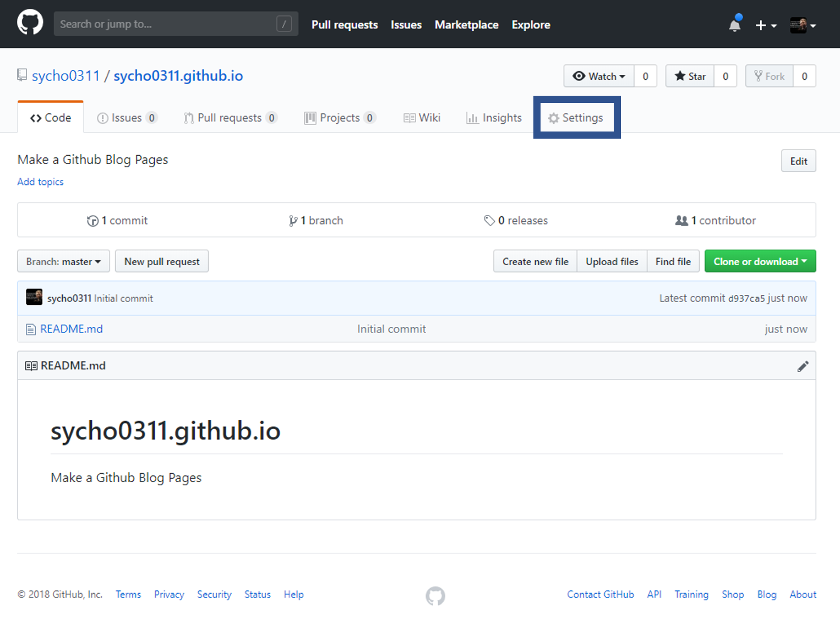Switch to the repository Pull requests tab
This screenshot has height=619, width=840.
(x=231, y=118)
